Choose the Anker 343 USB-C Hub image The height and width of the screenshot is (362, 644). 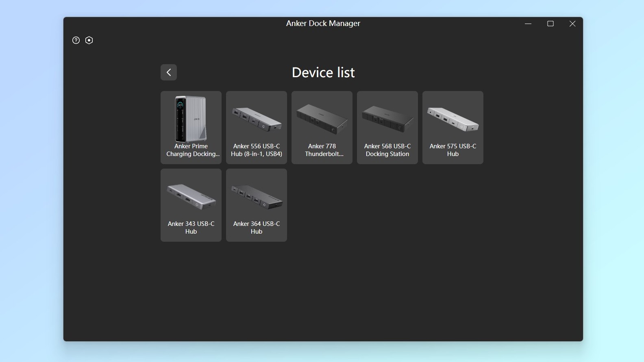[191, 197]
